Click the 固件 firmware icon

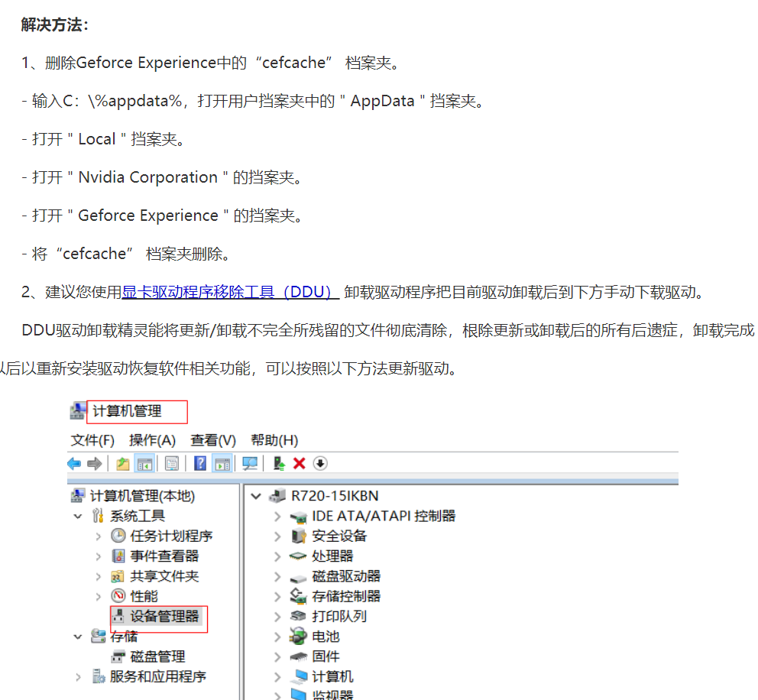click(x=298, y=656)
